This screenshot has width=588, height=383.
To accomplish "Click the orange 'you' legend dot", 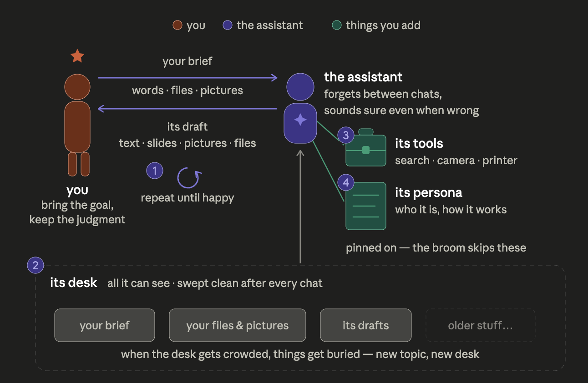I will click(x=177, y=25).
